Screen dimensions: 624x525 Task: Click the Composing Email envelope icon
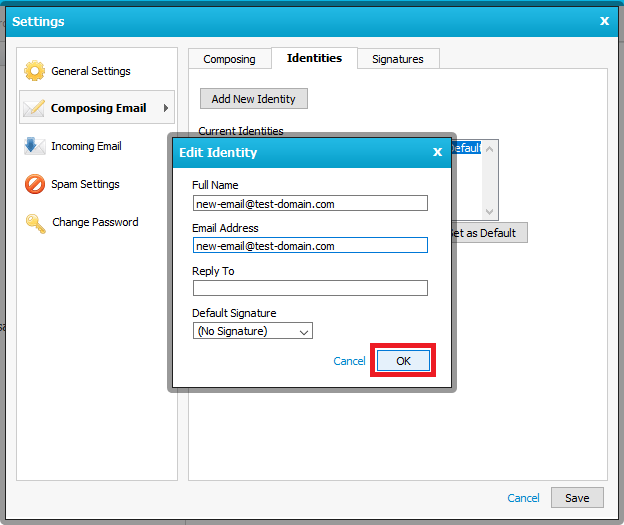click(x=33, y=108)
